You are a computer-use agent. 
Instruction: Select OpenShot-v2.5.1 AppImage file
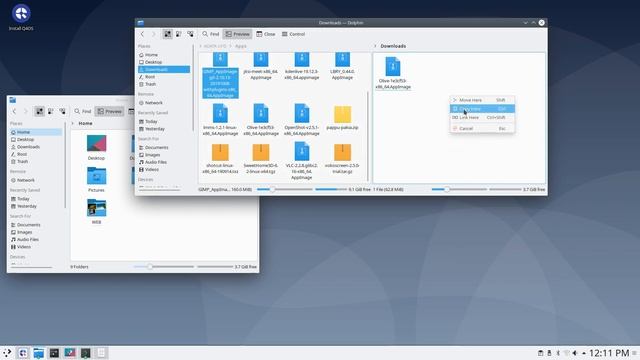[302, 120]
